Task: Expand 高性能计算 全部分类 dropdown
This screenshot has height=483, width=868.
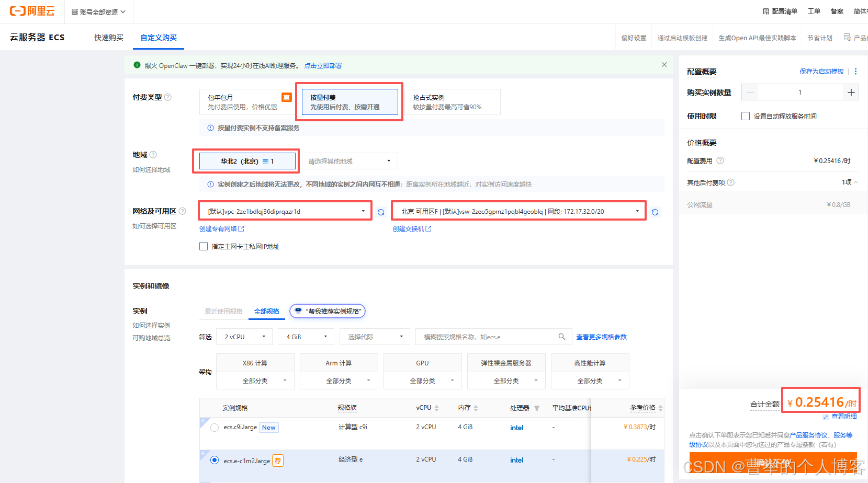Action: 590,381
